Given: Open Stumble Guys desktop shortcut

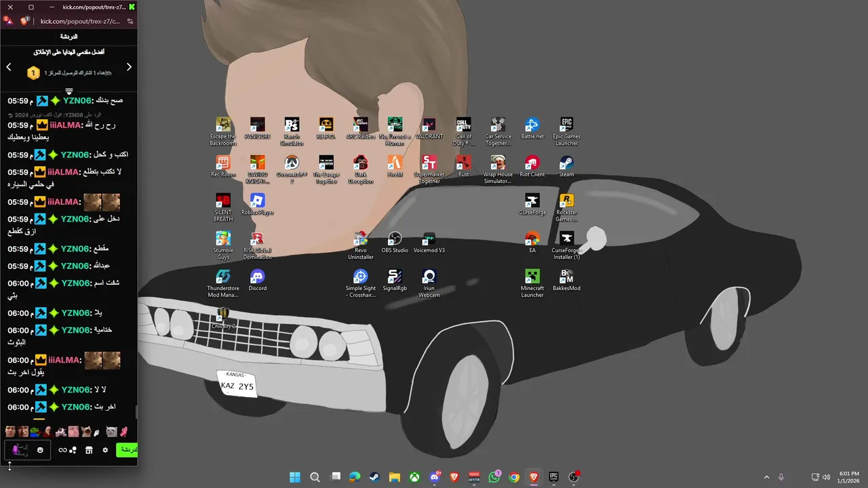Looking at the screenshot, I should [223, 245].
